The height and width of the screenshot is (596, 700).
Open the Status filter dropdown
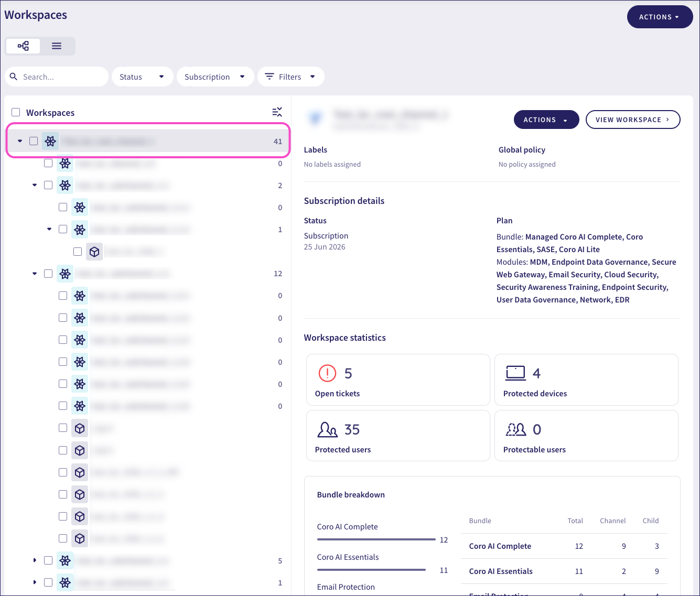tap(142, 77)
